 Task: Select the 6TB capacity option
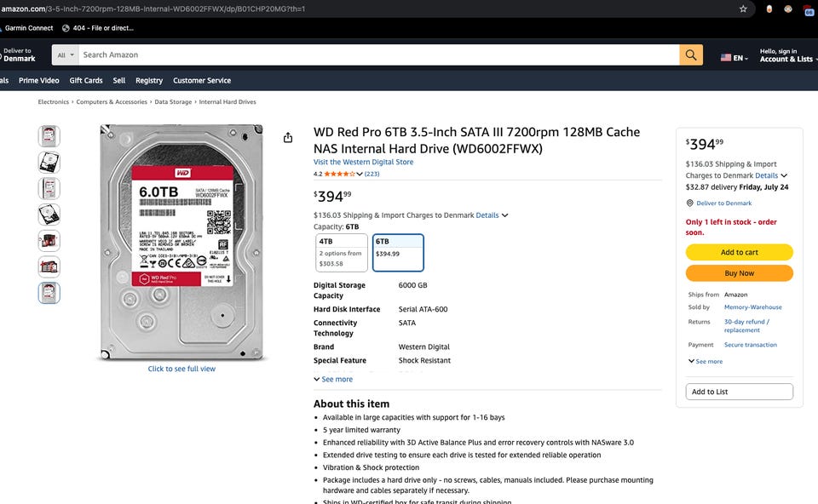[398, 253]
